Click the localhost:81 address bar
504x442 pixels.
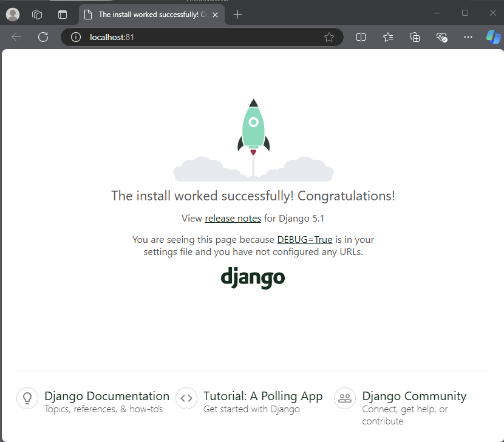click(202, 37)
